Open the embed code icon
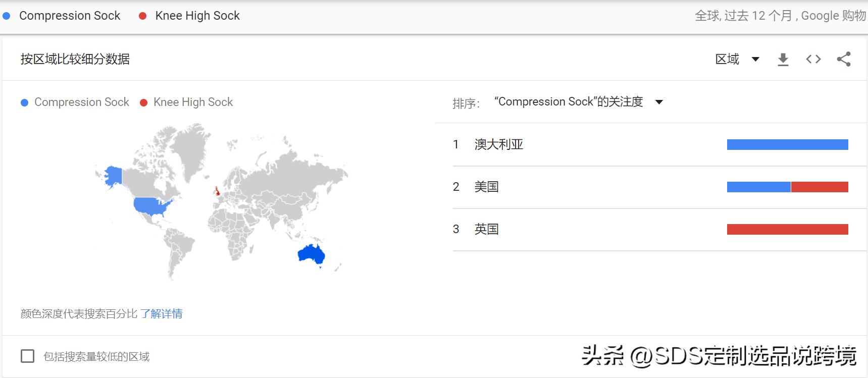This screenshot has height=378, width=868. pyautogui.click(x=813, y=60)
